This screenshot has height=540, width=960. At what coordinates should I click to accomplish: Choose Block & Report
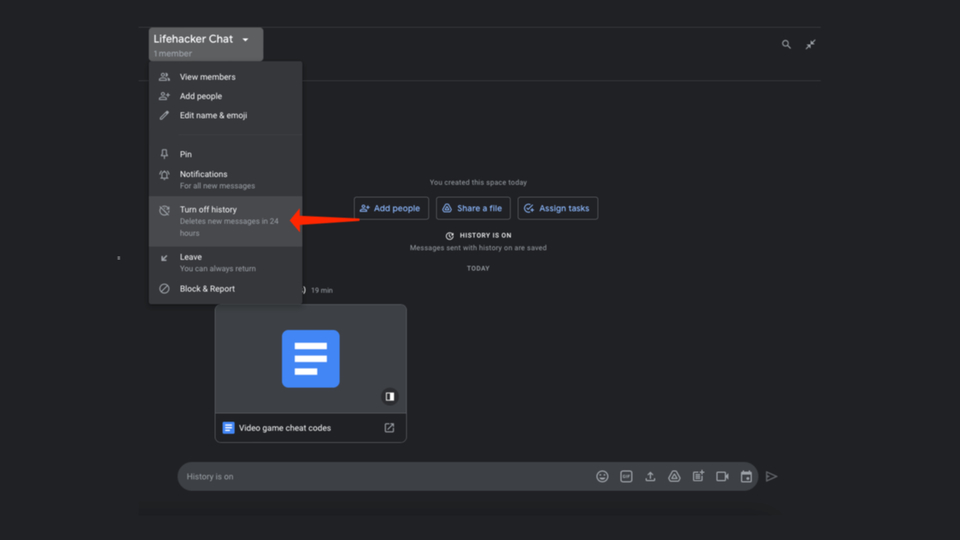point(225,288)
